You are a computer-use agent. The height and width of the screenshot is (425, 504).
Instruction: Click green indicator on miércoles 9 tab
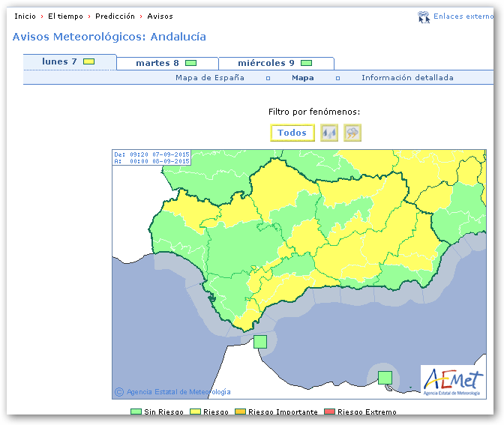click(x=306, y=63)
